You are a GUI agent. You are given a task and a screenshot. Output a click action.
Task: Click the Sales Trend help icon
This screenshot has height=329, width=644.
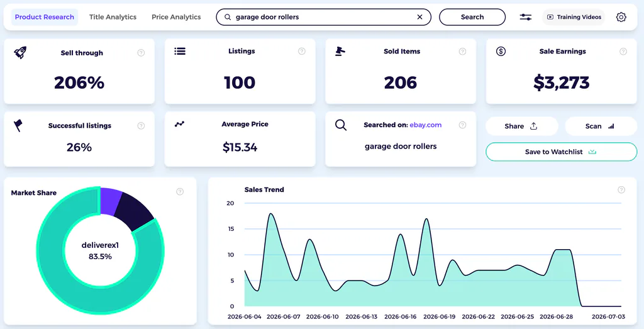621,189
